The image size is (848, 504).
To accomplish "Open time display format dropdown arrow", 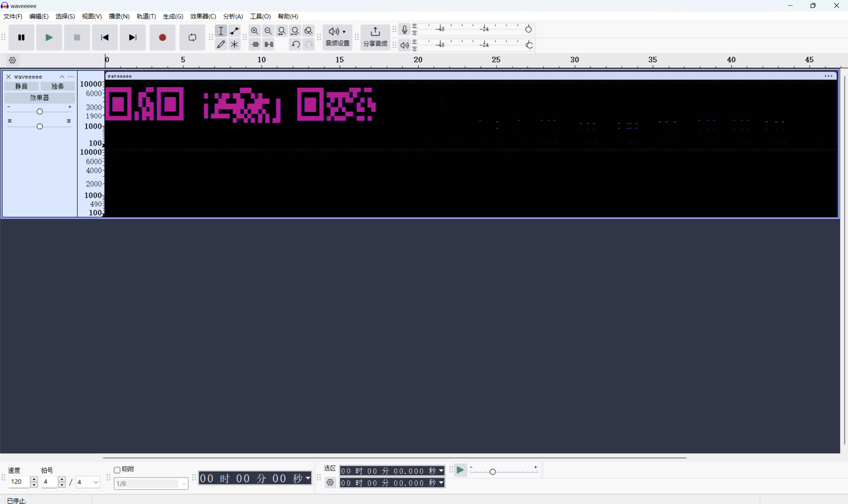I will (308, 478).
